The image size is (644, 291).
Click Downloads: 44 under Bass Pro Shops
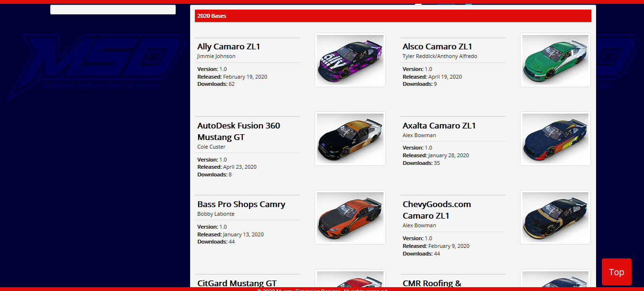pos(216,242)
